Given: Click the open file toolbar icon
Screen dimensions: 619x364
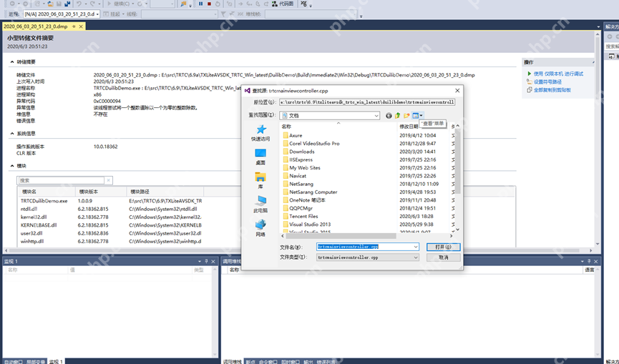Looking at the screenshot, I should [50, 4].
